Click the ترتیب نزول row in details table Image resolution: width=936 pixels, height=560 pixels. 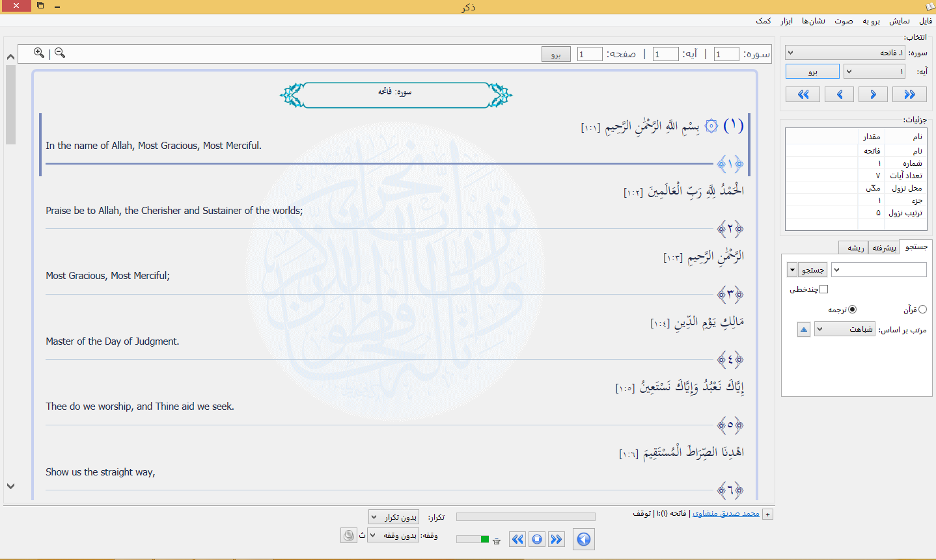[x=855, y=213]
